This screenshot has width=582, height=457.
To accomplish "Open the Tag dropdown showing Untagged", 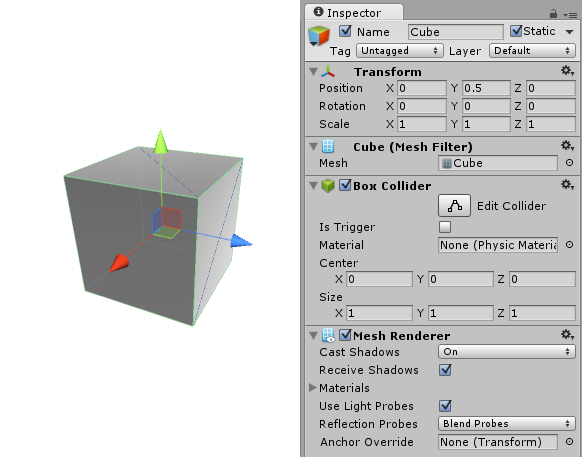I will point(400,50).
